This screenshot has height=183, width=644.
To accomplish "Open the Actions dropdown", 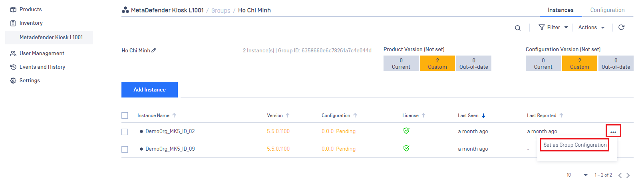I will (592, 27).
